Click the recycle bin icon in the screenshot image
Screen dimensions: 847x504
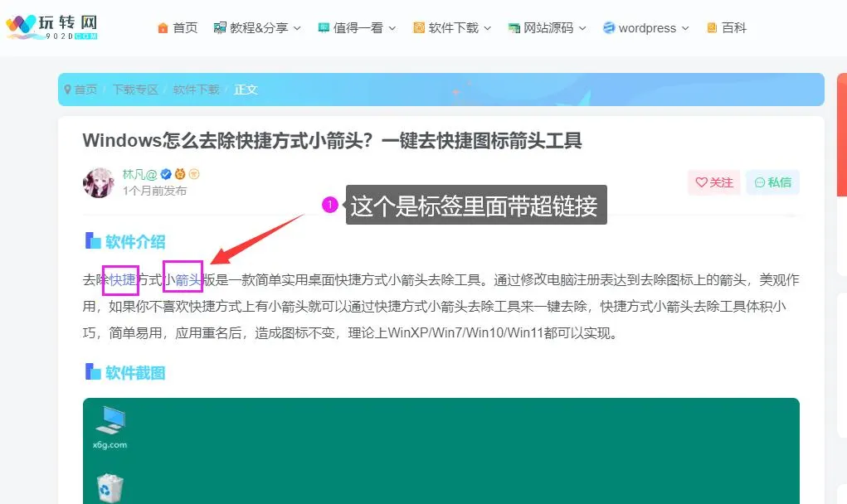[x=110, y=487]
